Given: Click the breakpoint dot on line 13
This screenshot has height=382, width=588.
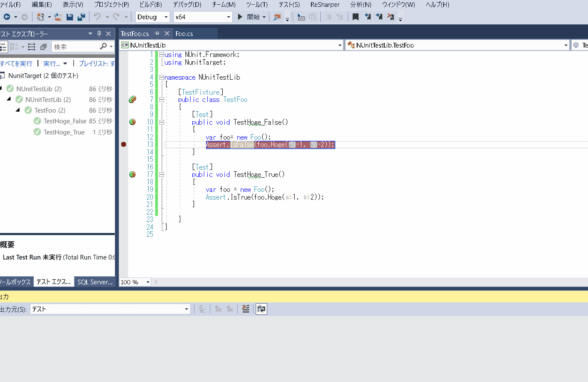Looking at the screenshot, I should click(x=124, y=144).
